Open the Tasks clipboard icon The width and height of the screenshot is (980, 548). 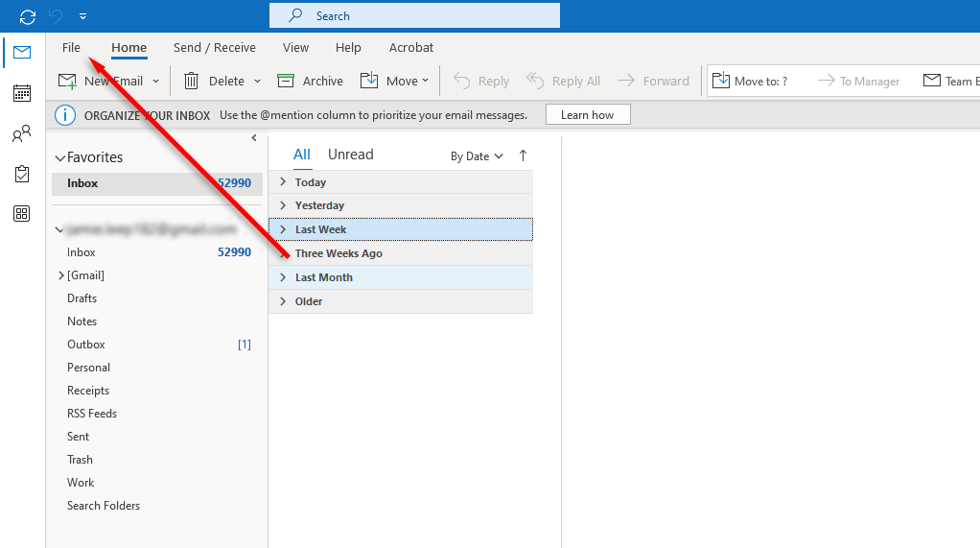pos(21,174)
